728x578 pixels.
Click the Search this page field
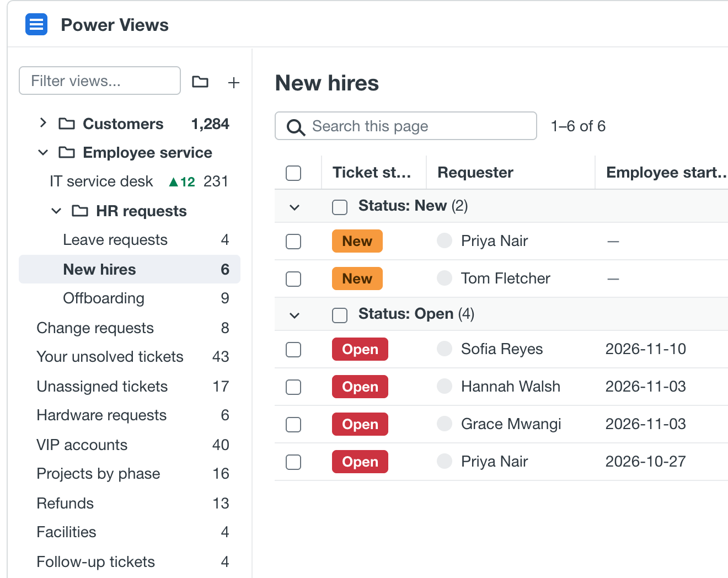(406, 126)
